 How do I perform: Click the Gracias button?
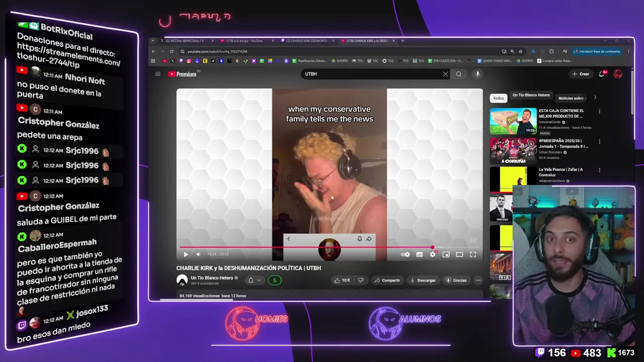(x=456, y=280)
